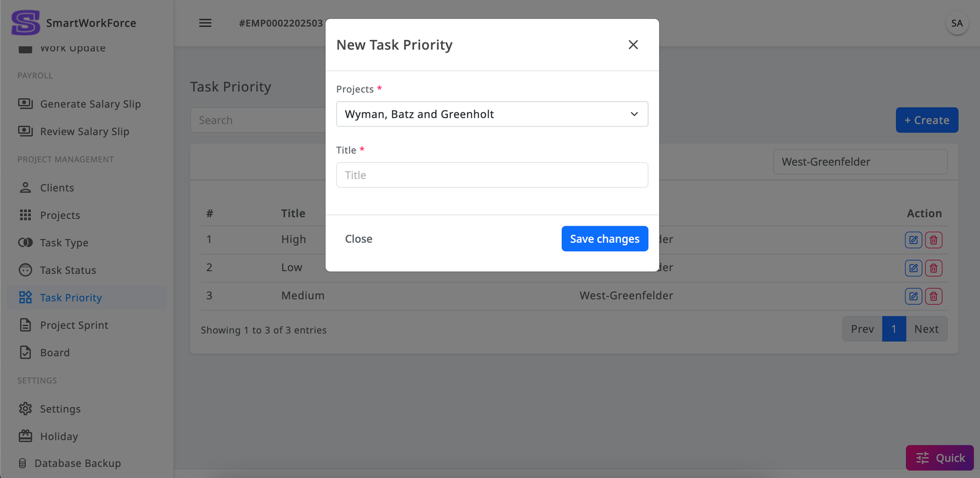980x478 pixels.
Task: Click the + Create button
Action: [x=927, y=120]
